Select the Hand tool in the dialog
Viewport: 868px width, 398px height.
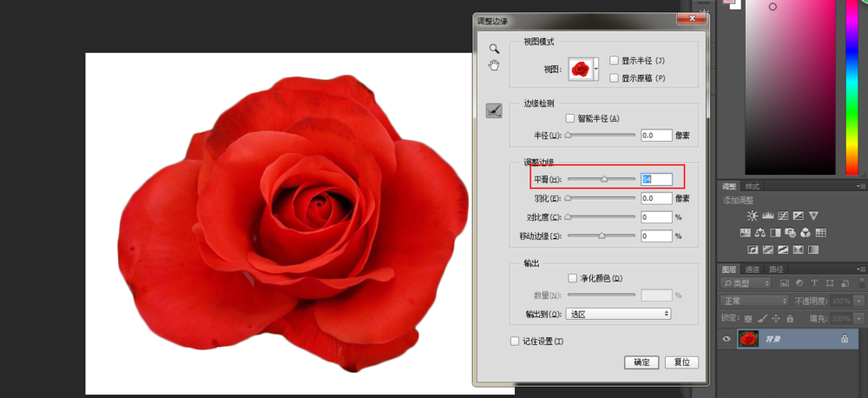[x=494, y=65]
